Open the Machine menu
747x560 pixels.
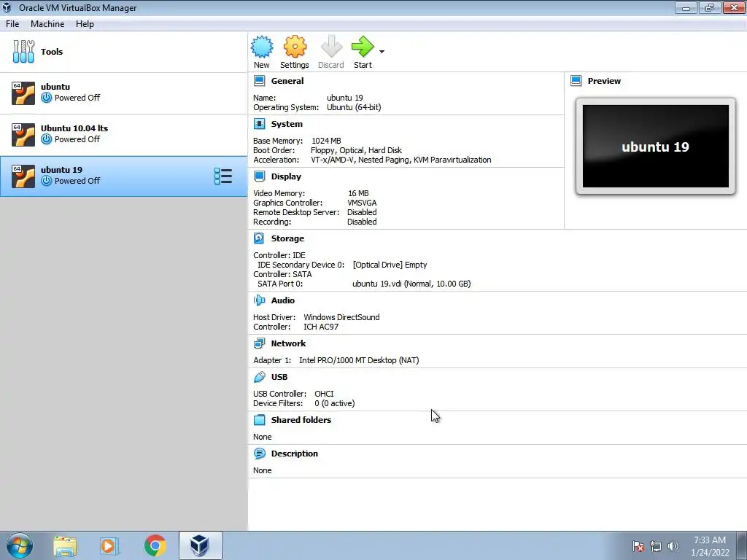click(x=47, y=24)
